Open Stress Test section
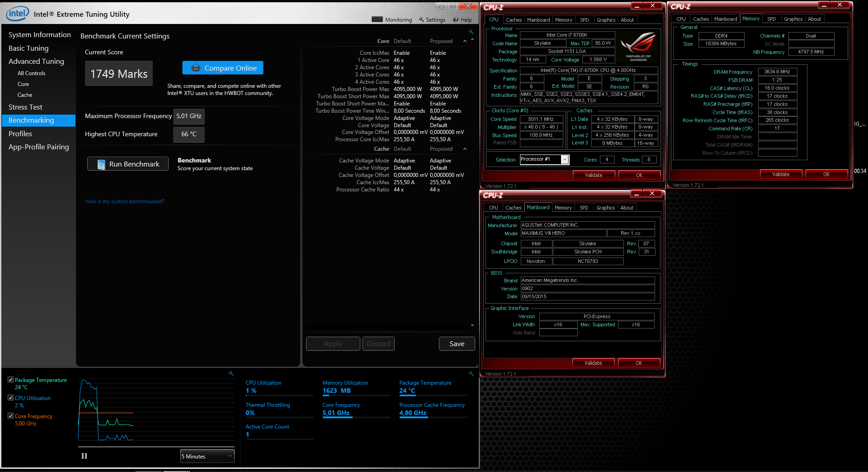 [25, 107]
